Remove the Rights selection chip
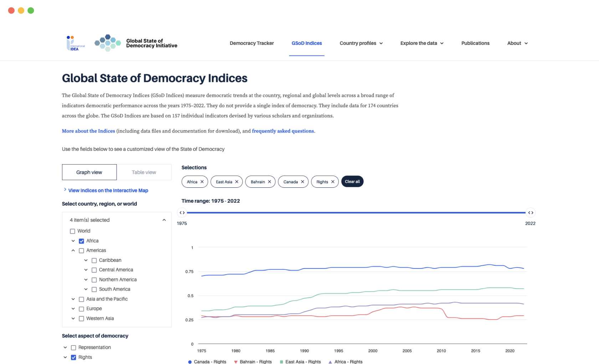599x364 pixels. pos(333,182)
